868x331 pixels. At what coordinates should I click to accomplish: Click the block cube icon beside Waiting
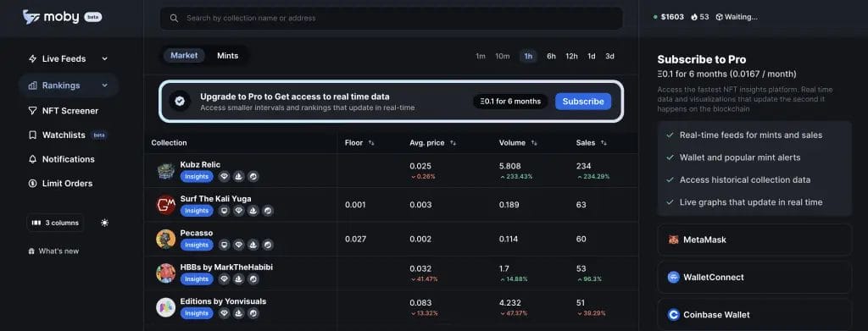(719, 17)
